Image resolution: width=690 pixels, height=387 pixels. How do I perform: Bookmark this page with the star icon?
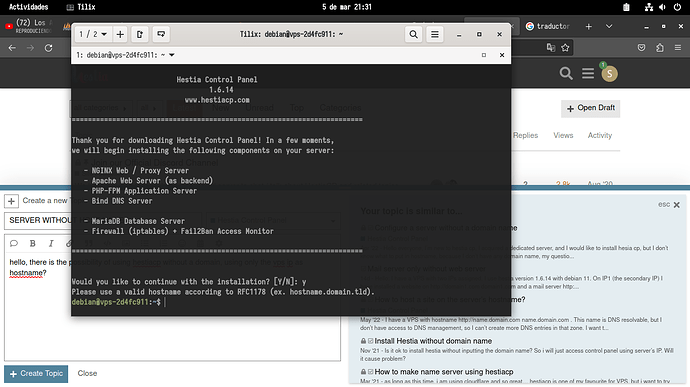pyautogui.click(x=565, y=48)
